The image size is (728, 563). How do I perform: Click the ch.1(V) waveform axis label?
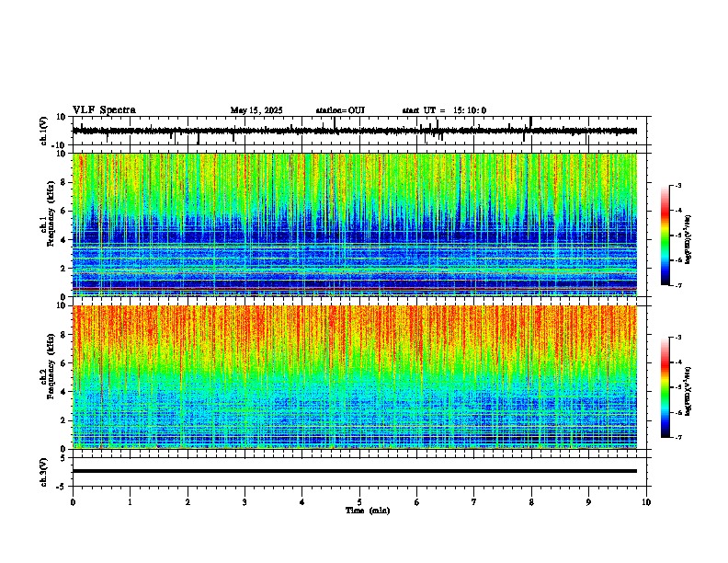tap(44, 131)
